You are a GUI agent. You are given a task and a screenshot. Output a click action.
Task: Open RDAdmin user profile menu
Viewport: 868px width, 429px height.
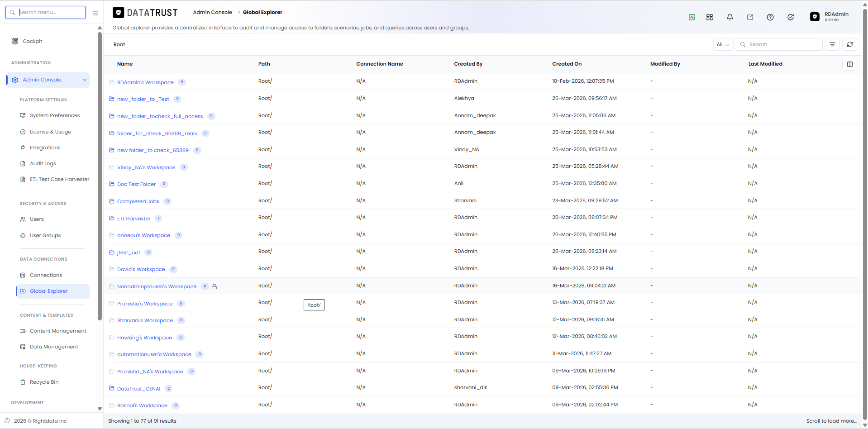click(x=830, y=17)
